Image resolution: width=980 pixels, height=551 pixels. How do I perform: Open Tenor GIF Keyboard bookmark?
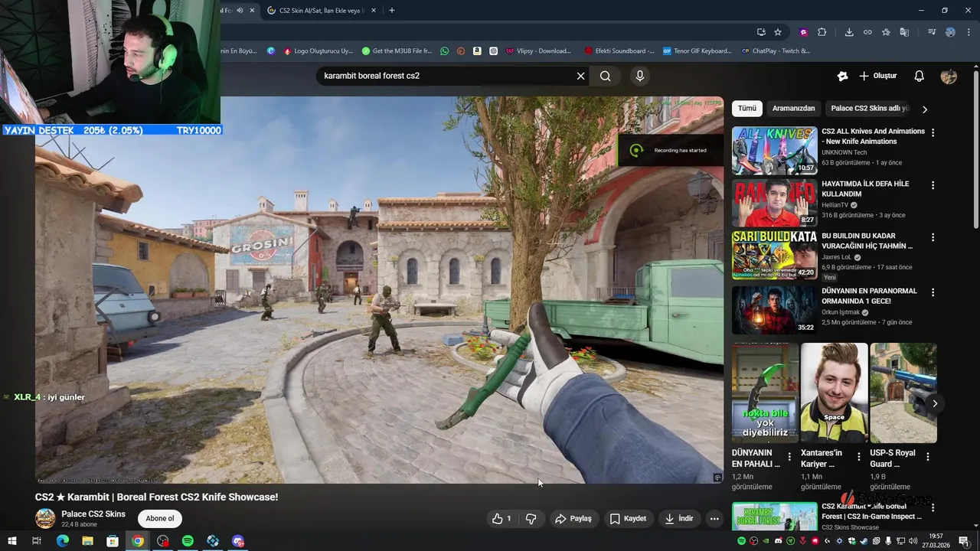point(697,51)
